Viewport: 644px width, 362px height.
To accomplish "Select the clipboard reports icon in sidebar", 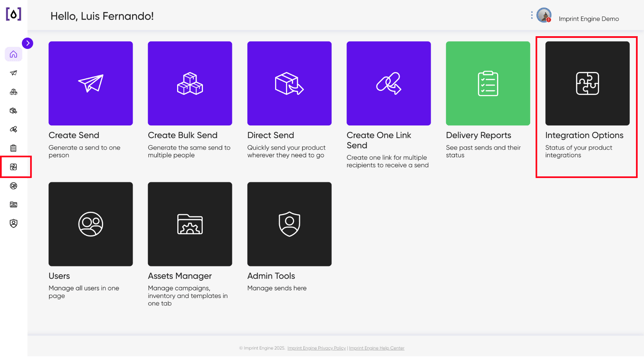I will (14, 148).
